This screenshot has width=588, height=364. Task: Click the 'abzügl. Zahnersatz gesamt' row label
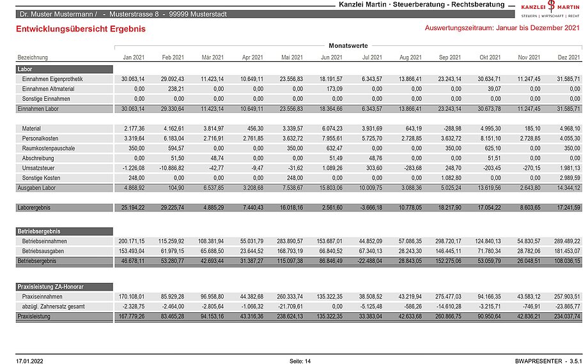53,307
